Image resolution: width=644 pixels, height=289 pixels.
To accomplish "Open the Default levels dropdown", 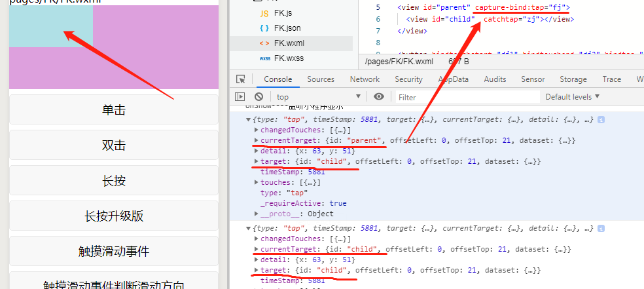I will coord(573,96).
